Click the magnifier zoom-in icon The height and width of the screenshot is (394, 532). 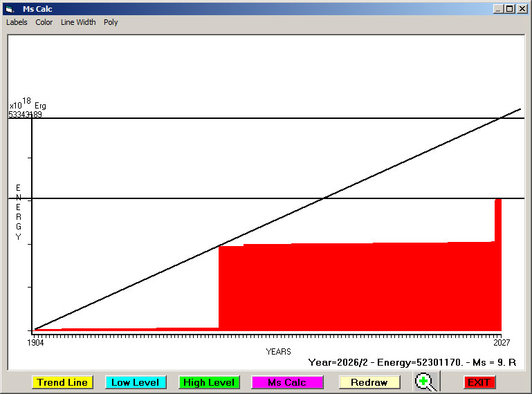click(x=426, y=382)
